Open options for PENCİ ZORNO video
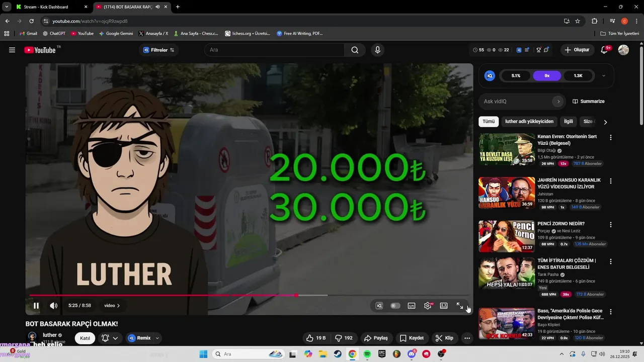The width and height of the screenshot is (644, 362). point(611,225)
